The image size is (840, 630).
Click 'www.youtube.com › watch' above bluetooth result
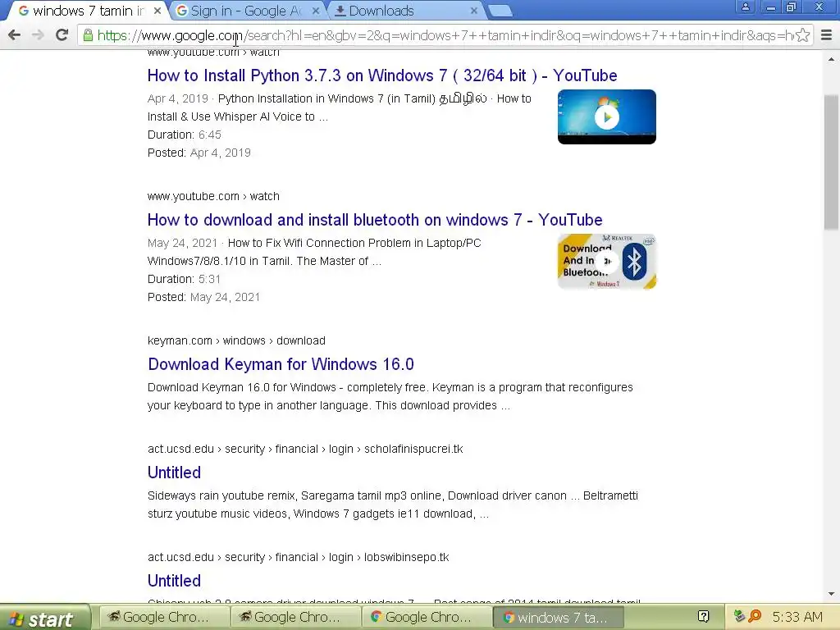(x=213, y=196)
